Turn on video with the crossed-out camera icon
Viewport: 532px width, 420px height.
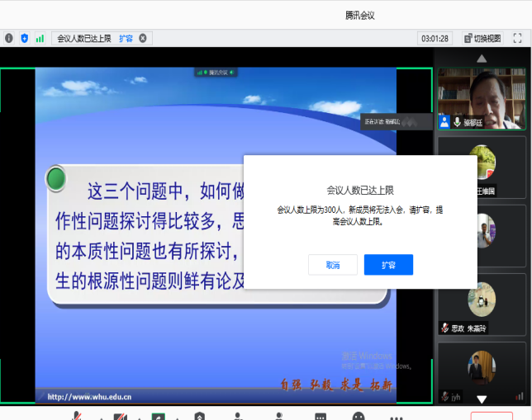click(x=120, y=417)
